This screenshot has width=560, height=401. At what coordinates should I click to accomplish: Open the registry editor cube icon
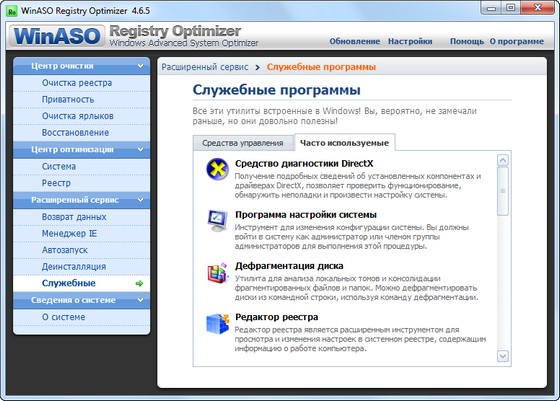point(218,324)
